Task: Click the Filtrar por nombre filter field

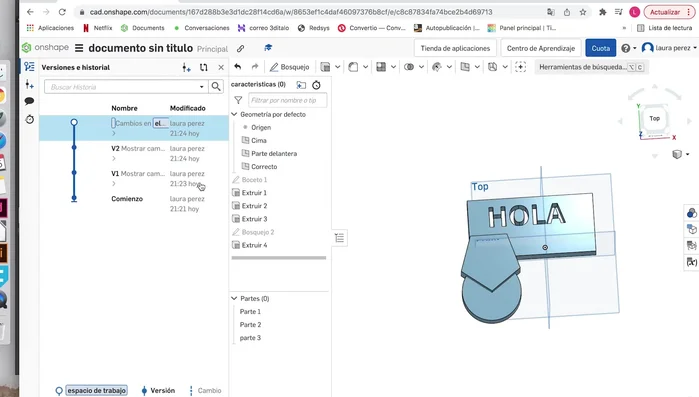Action: (288, 100)
